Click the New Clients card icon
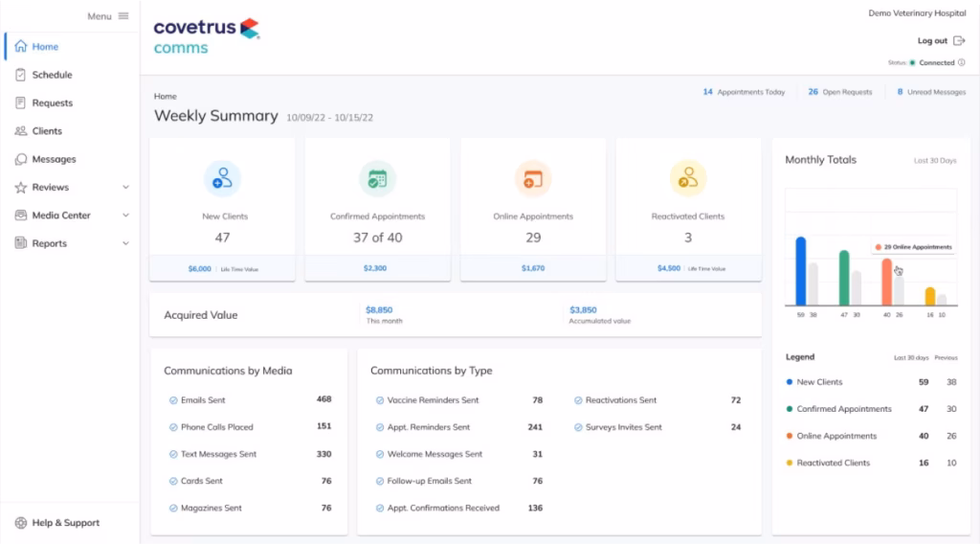The width and height of the screenshot is (980, 544). point(222,179)
